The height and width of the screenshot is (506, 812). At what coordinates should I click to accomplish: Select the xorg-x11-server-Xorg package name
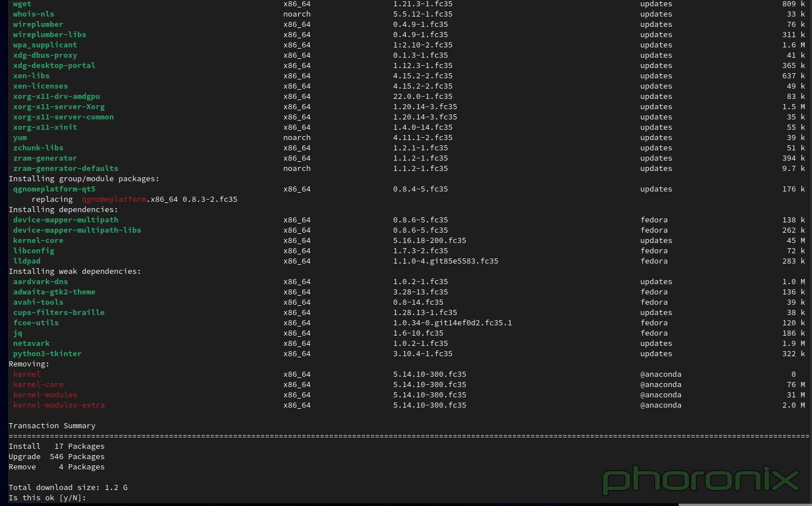click(58, 106)
